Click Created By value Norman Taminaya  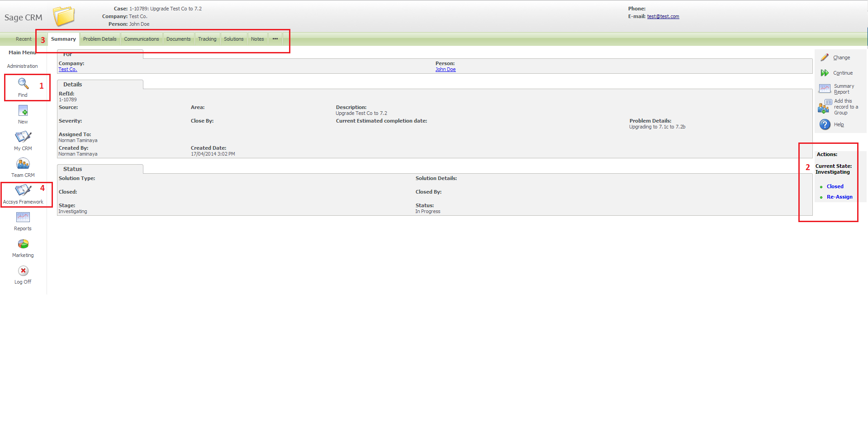pos(78,154)
